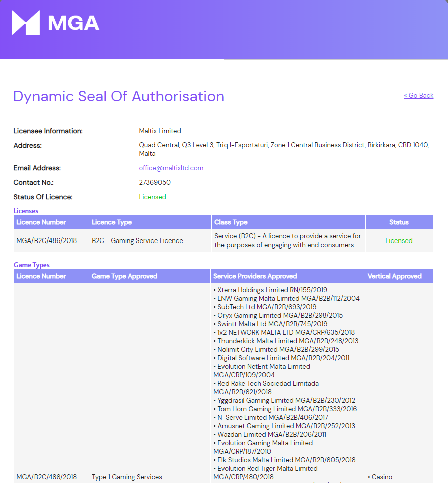Screen dimensions: 448x483
Task: Click the green Licensed status in Licenses table
Action: [399, 240]
